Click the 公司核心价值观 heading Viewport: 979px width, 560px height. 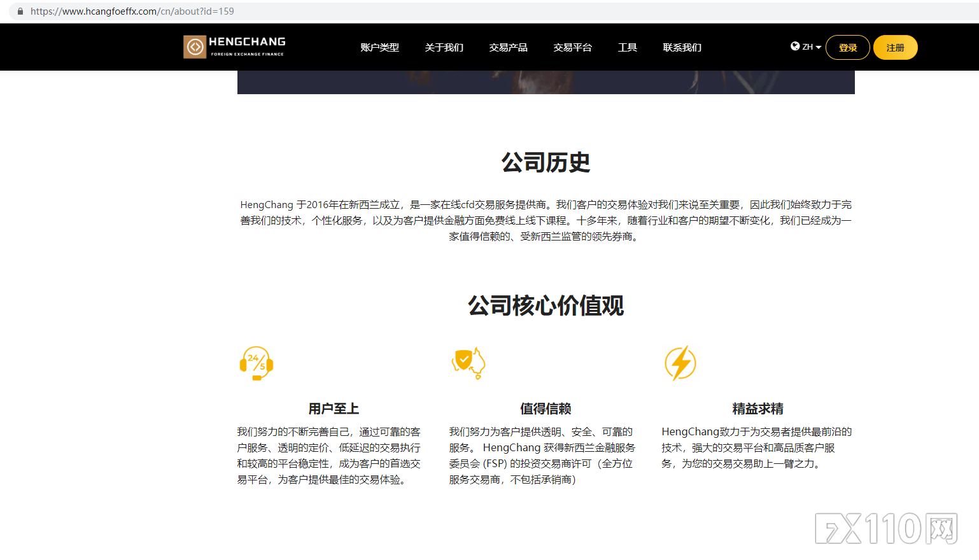pyautogui.click(x=546, y=306)
